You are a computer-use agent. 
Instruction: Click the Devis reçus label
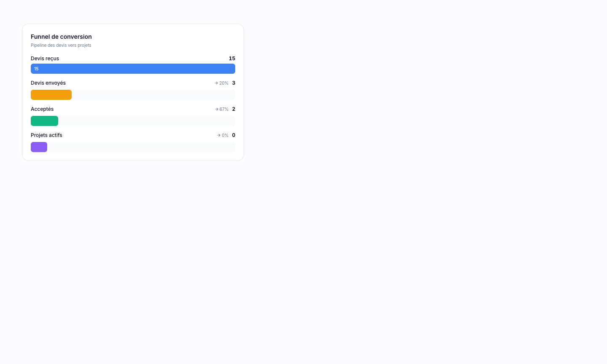point(45,59)
